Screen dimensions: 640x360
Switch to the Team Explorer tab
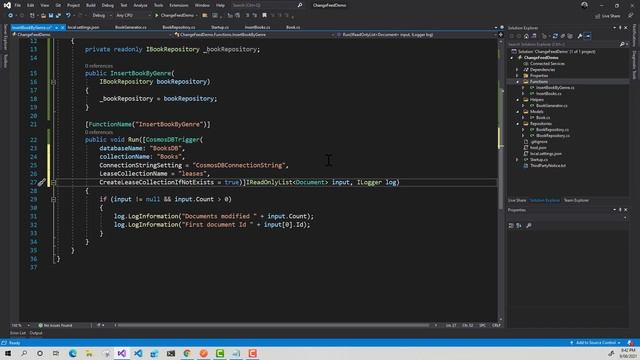tap(576, 200)
